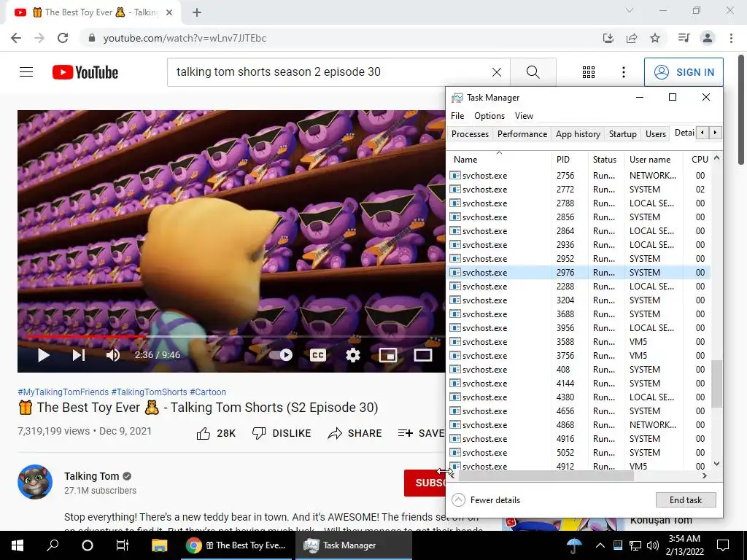Switch to the Users tab
This screenshot has width=747, height=560.
tap(656, 134)
